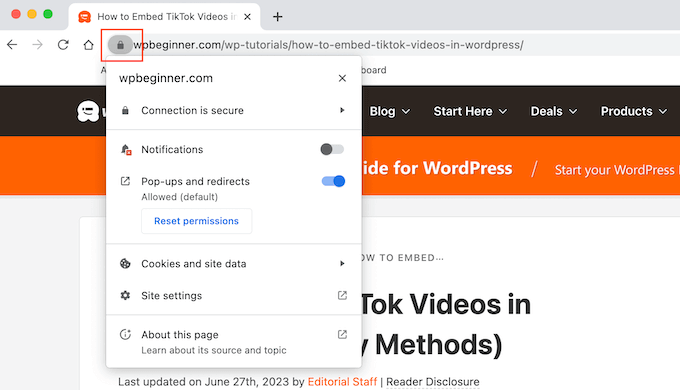Reload the page with refresh icon
This screenshot has width=680, height=390.
[63, 45]
